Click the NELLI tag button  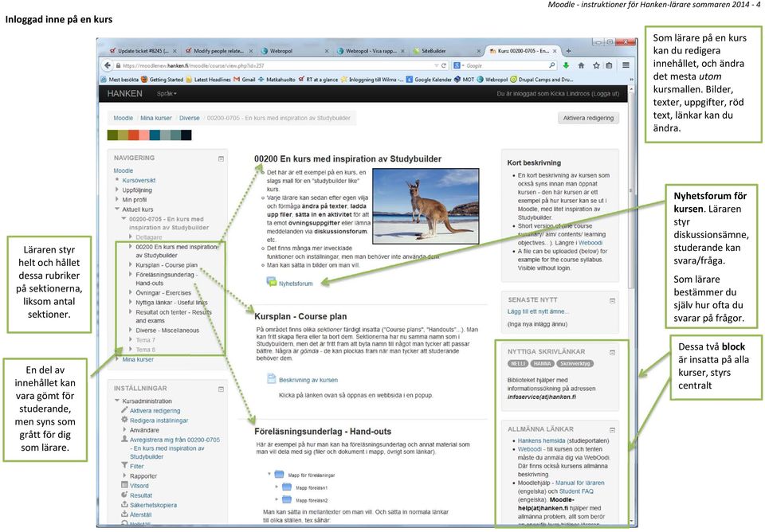pyautogui.click(x=518, y=363)
